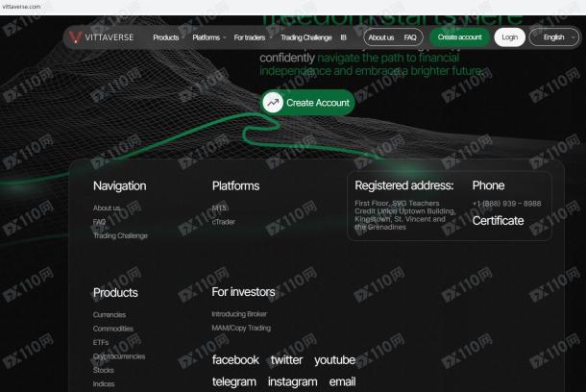Click the arrow icon on Create Account button

pos(273,103)
